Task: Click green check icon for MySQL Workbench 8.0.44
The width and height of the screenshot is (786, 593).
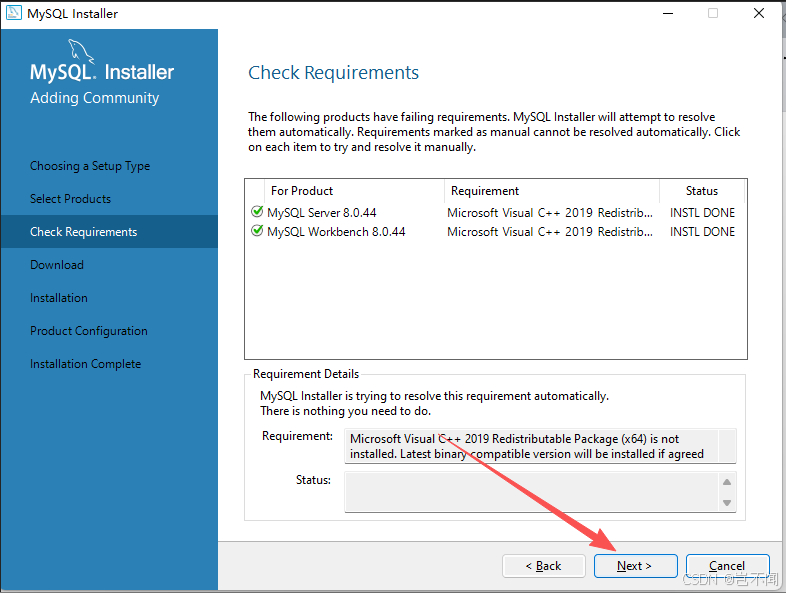Action: point(257,231)
